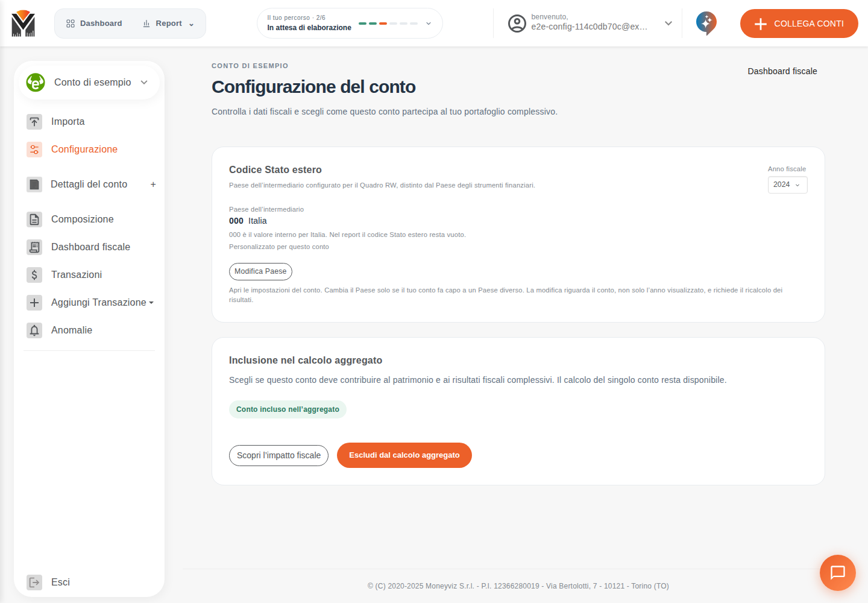Click the plus icon in Collega Conti

coord(761,24)
